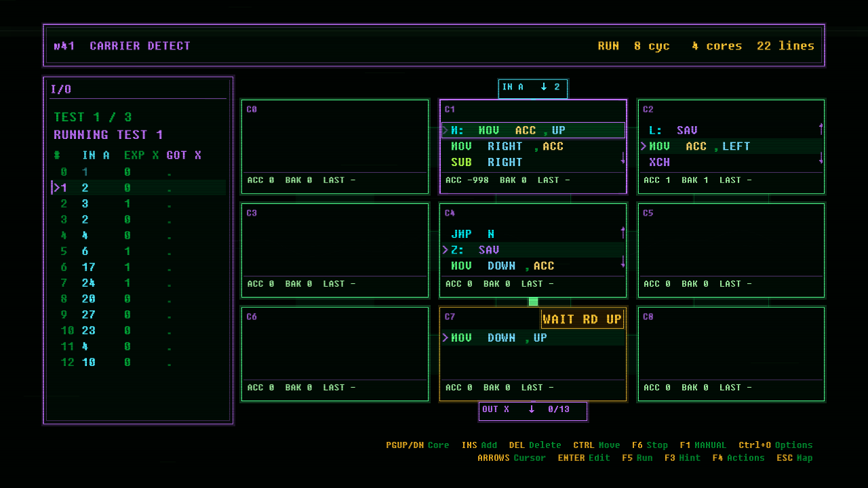Click the green data link between C4 and C7
This screenshot has width=868, height=488.
(533, 302)
